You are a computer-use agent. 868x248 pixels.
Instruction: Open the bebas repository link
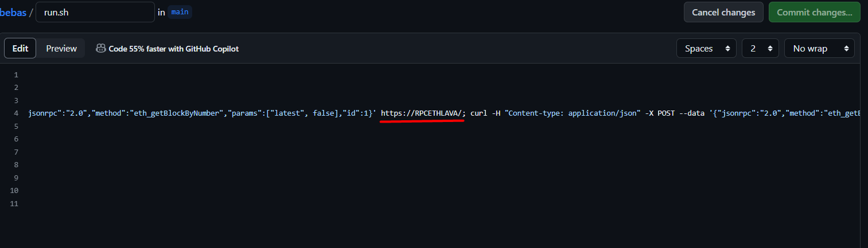[13, 12]
